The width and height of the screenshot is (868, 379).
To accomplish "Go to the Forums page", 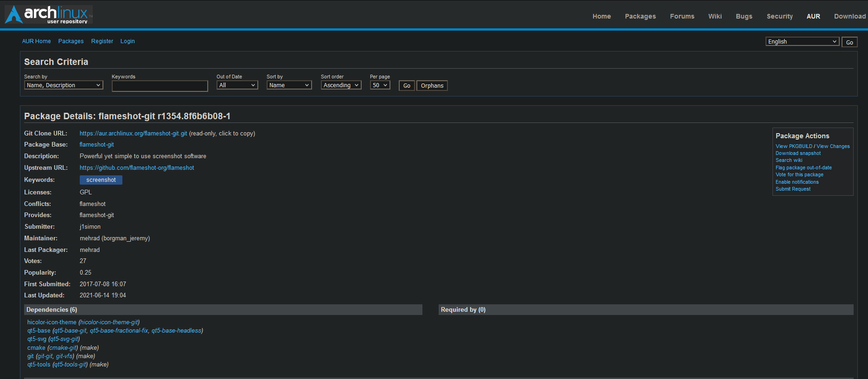I will (682, 16).
